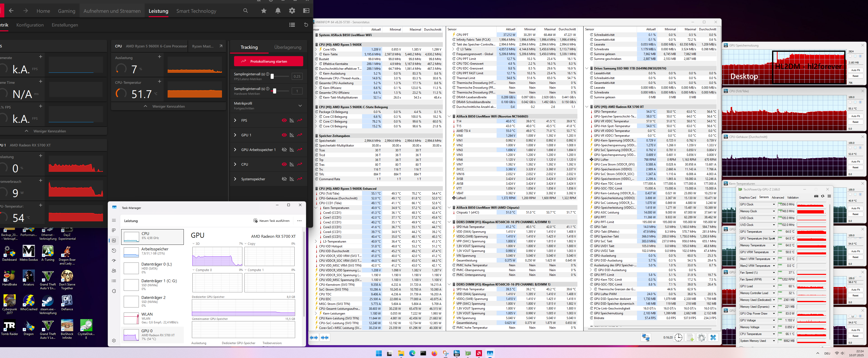Reset HWiNFO elapsed time clock
Image resolution: width=868 pixels, height=358 pixels.
[x=678, y=338]
